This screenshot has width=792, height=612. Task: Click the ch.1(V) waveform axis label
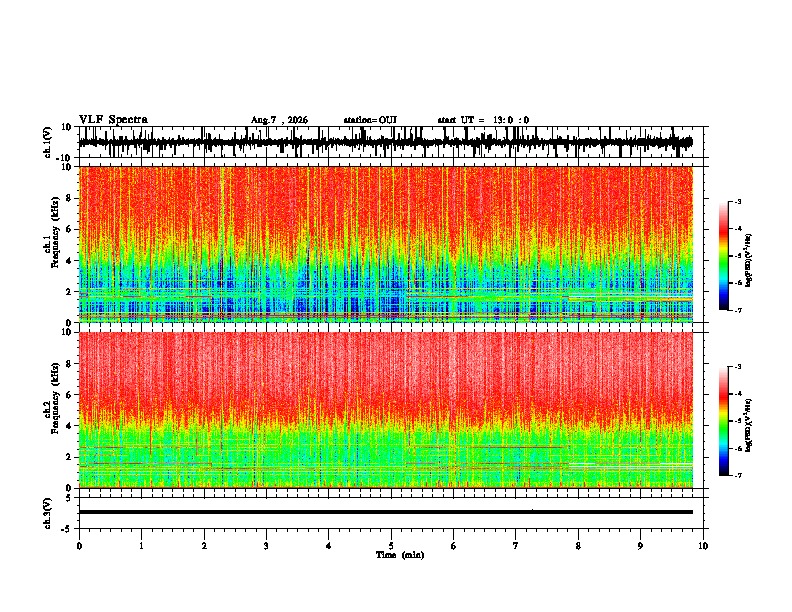coord(48,142)
